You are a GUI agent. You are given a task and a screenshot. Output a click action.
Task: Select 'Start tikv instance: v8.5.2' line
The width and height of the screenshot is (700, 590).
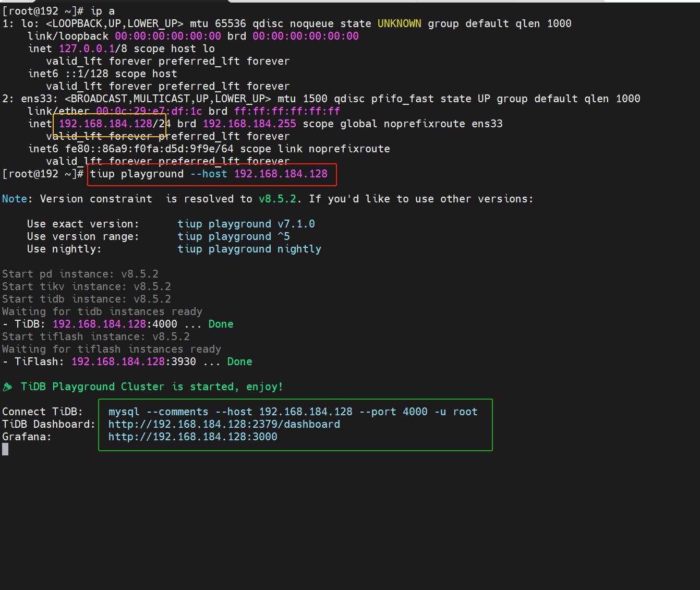(87, 286)
